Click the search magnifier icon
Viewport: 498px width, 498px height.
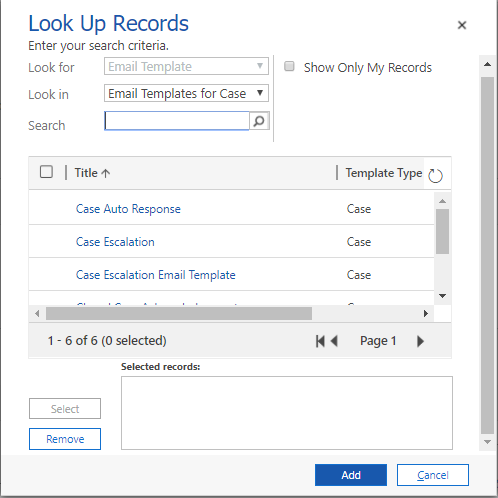(x=259, y=121)
